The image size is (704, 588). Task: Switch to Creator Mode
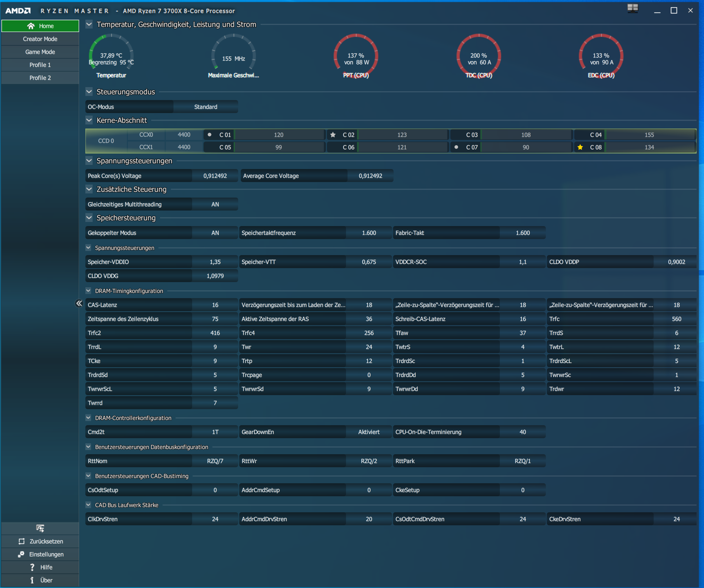click(x=40, y=39)
